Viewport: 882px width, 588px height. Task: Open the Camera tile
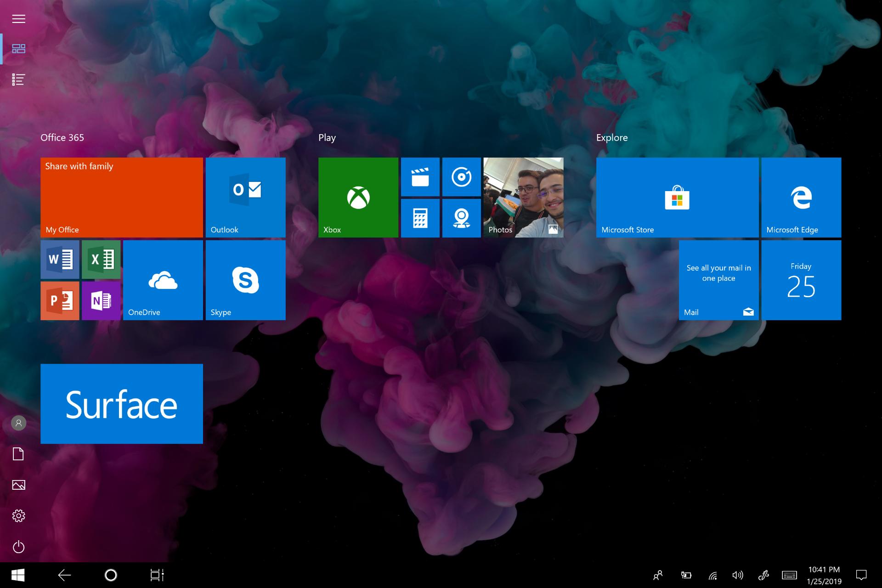pos(462,218)
